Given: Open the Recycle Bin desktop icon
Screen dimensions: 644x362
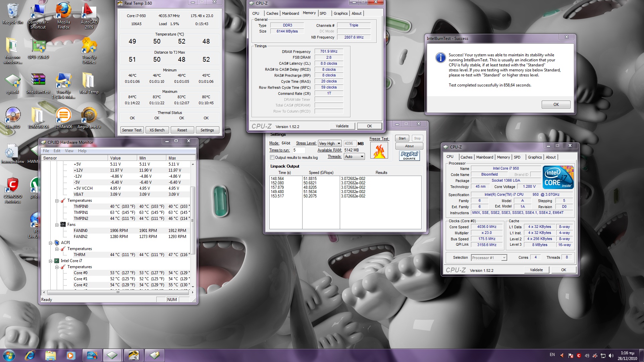Looking at the screenshot, I should click(12, 13).
